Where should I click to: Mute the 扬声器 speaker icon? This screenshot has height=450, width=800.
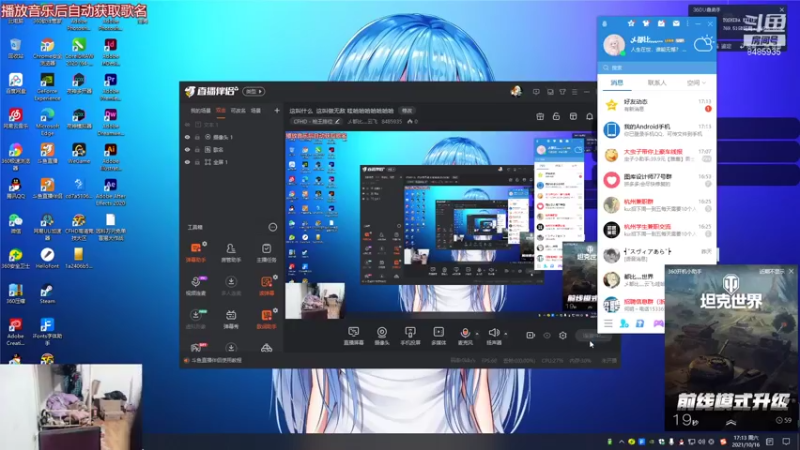click(493, 333)
